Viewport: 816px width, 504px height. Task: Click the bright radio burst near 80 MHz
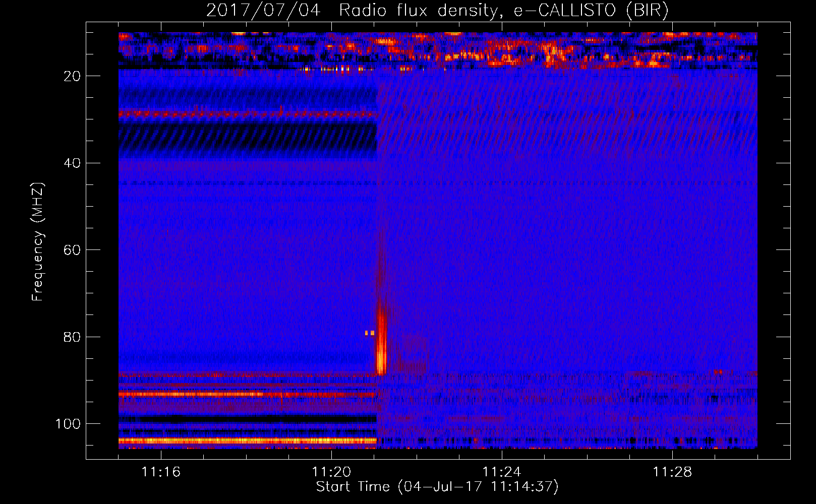click(382, 343)
